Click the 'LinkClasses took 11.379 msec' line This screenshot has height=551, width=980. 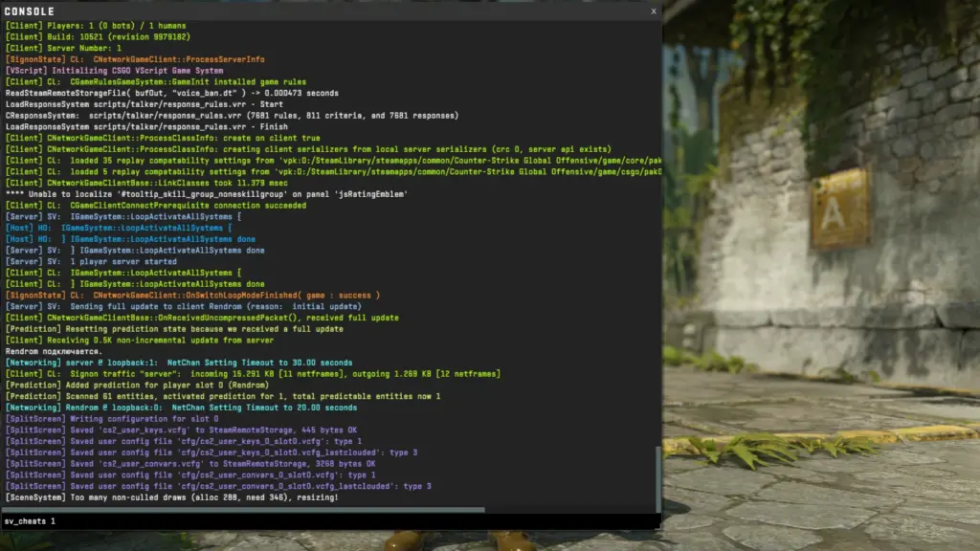146,183
